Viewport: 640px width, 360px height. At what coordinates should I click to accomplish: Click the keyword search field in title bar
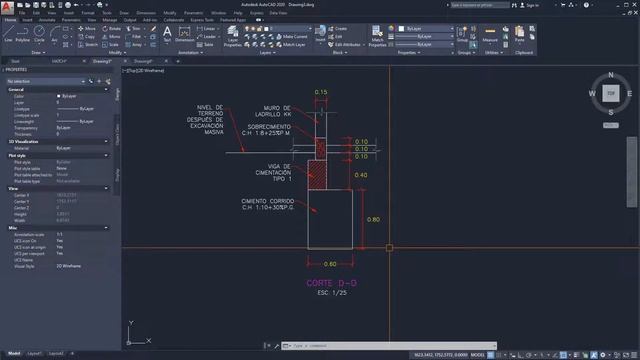(480, 5)
